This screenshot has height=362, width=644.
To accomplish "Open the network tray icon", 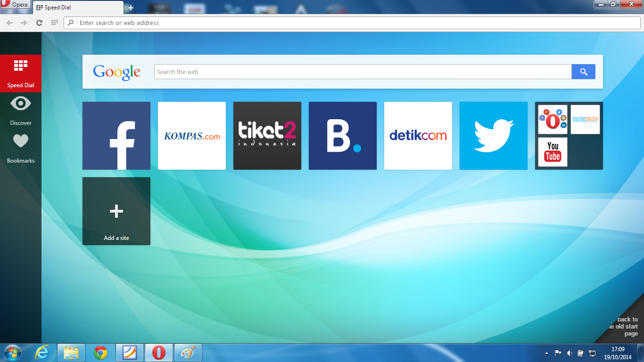I will coord(593,353).
